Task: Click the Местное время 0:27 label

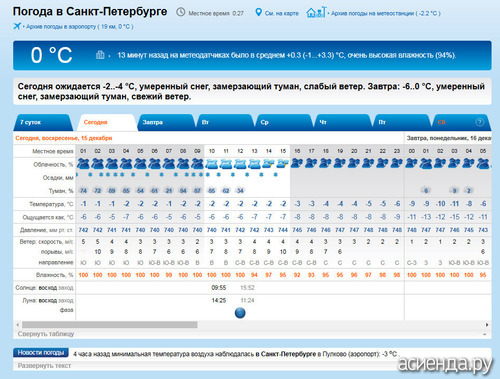Action: coord(216,13)
